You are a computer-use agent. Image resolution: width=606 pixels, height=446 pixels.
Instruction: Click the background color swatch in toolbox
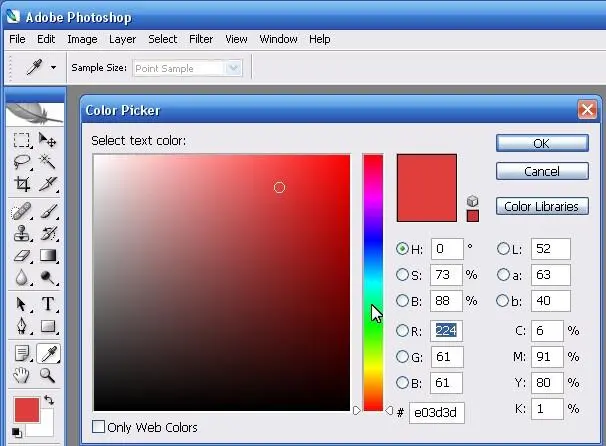pos(46,427)
